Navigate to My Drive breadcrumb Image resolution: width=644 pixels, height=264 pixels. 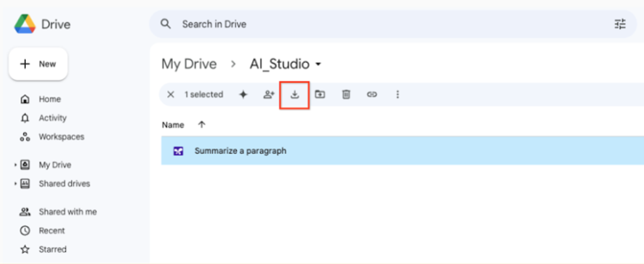click(x=189, y=65)
